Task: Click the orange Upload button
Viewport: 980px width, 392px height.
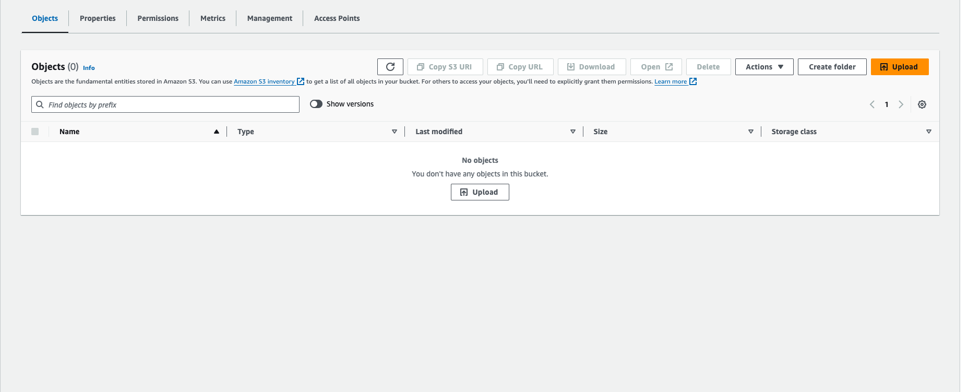Action: point(899,67)
